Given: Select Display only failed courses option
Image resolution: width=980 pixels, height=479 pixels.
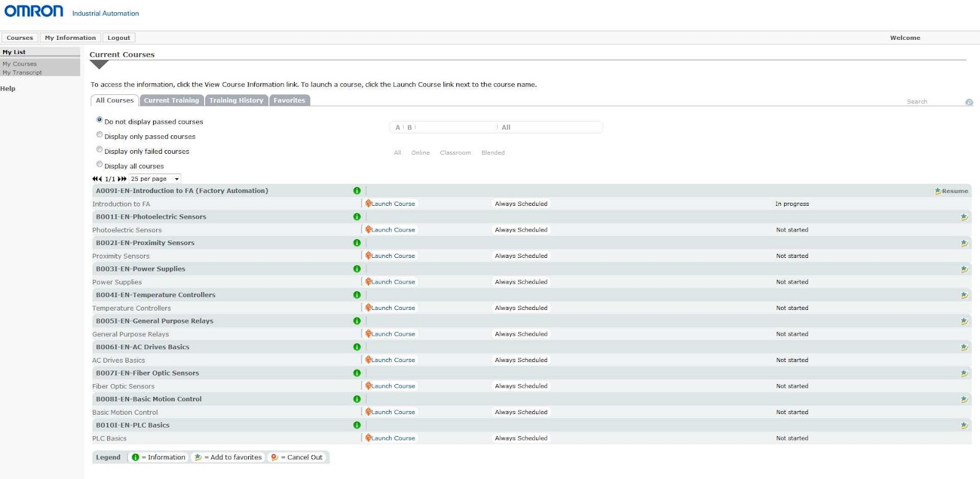Looking at the screenshot, I should (x=99, y=149).
